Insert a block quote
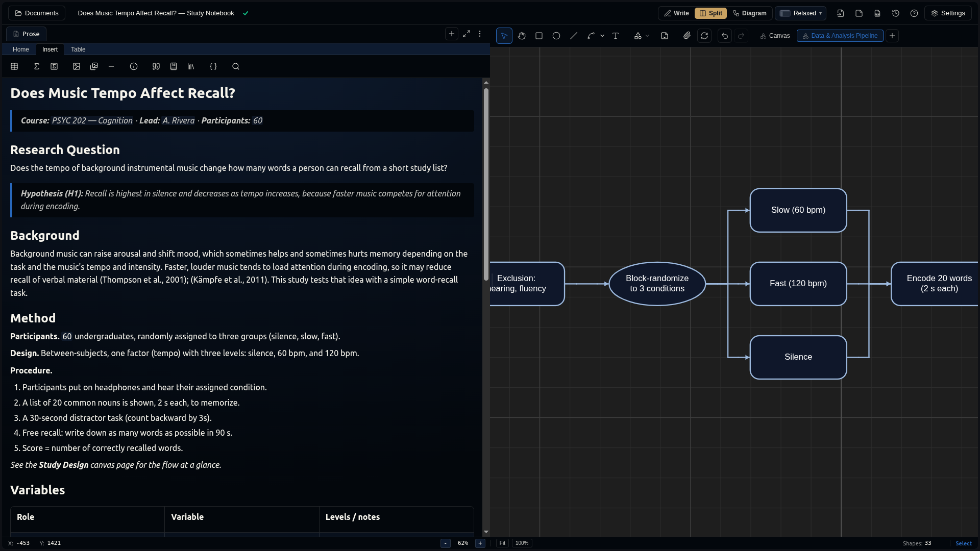The image size is (980, 551). (156, 66)
